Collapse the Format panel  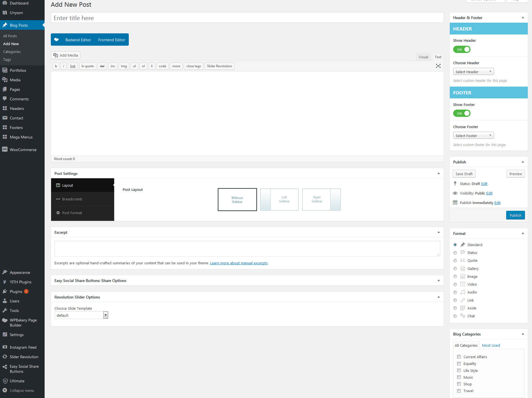(523, 233)
